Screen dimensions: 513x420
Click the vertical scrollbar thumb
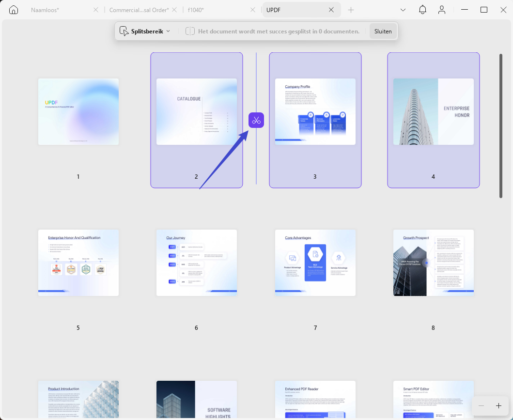500,126
